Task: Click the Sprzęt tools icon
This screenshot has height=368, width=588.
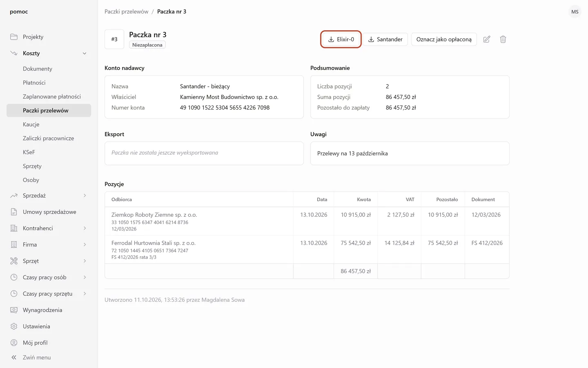Action: click(x=14, y=261)
